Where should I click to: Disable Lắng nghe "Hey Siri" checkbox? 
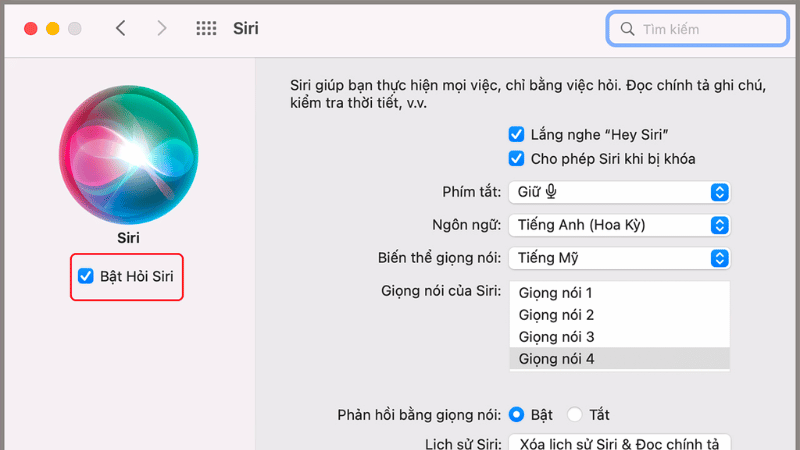516,134
